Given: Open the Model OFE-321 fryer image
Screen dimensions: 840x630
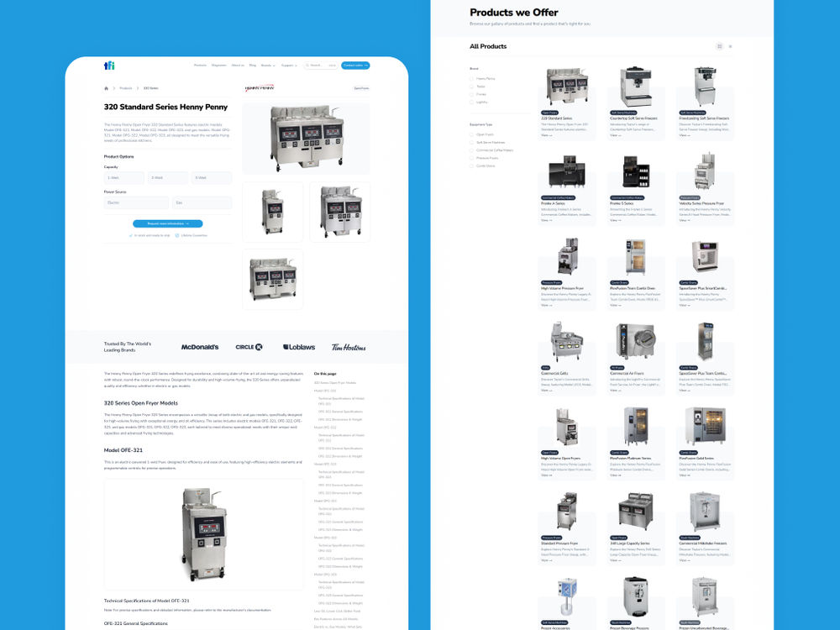Looking at the screenshot, I should click(x=203, y=534).
